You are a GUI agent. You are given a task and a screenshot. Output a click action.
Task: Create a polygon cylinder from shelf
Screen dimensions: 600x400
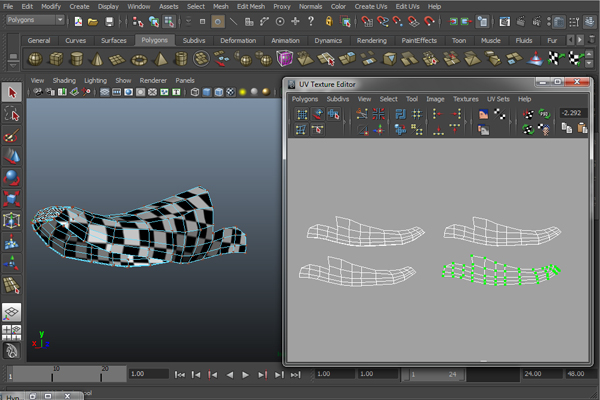point(77,59)
